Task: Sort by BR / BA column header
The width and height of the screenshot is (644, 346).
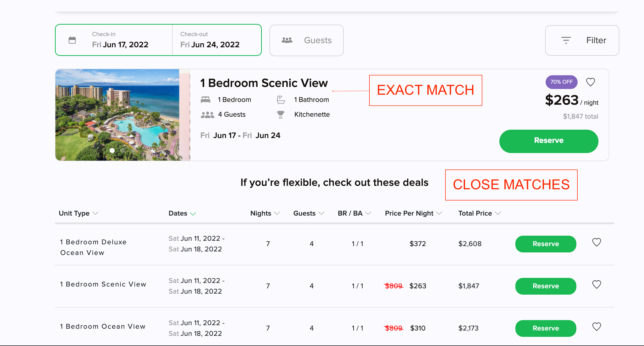Action: [354, 213]
